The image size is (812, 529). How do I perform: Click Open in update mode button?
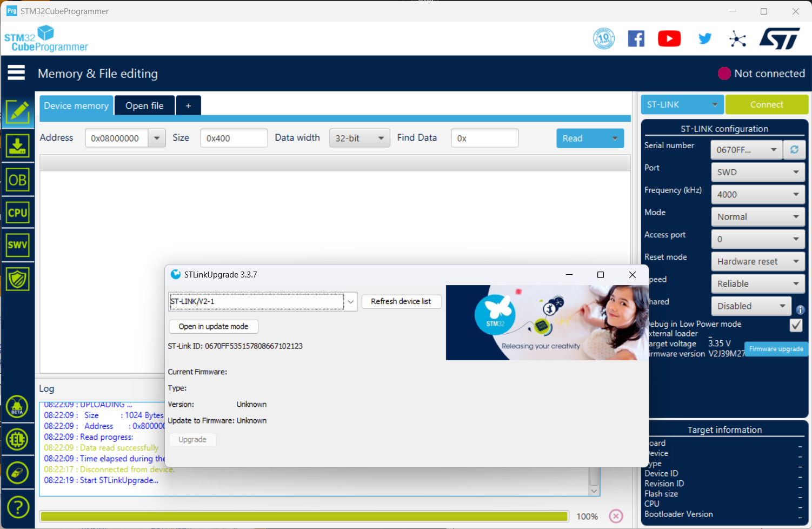[x=214, y=327]
